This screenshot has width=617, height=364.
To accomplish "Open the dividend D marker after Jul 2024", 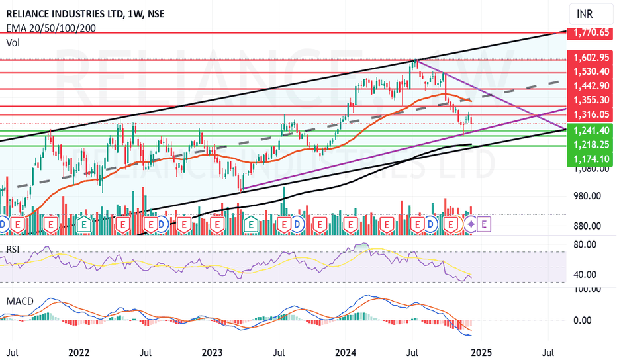I will tap(430, 225).
